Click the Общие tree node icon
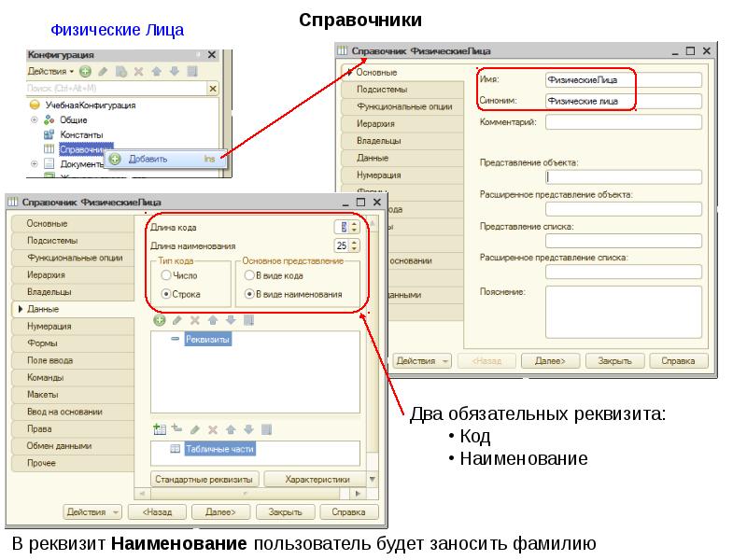Viewport: 747px width, 560px height. tap(49, 120)
